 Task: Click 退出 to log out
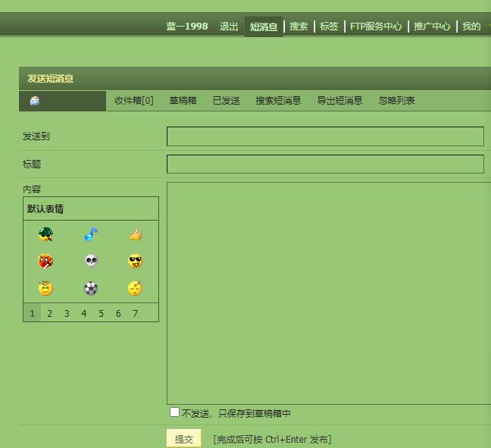coord(229,27)
